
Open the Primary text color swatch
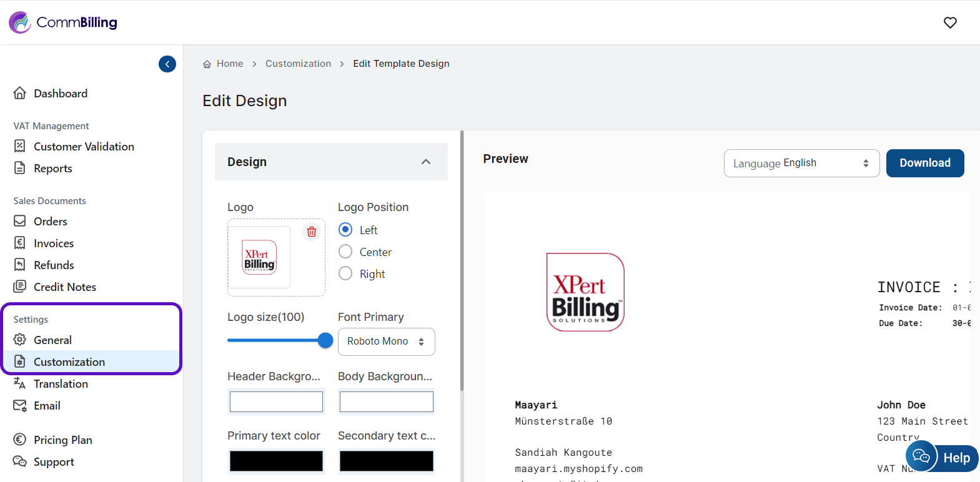(276, 461)
